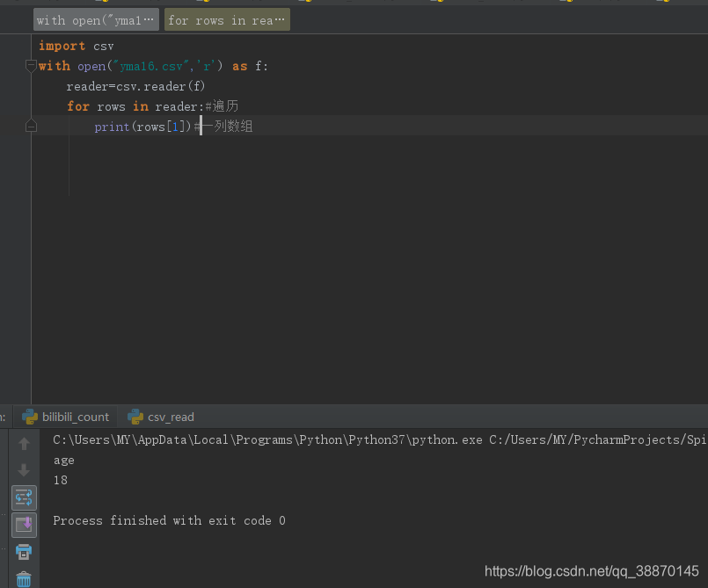
Task: Click the fold end marker at print line
Action: click(31, 126)
